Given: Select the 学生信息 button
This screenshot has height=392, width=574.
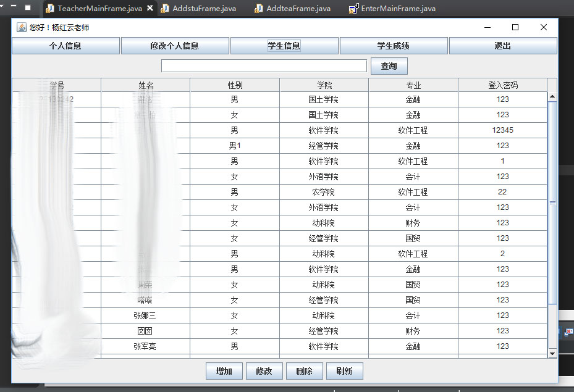Looking at the screenshot, I should coord(284,46).
